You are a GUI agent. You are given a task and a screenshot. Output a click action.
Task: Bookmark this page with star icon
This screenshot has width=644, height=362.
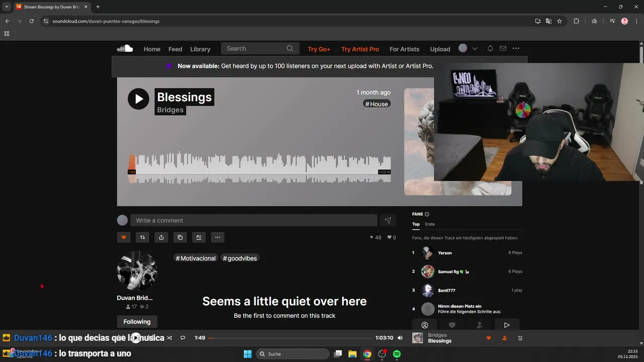click(x=559, y=21)
